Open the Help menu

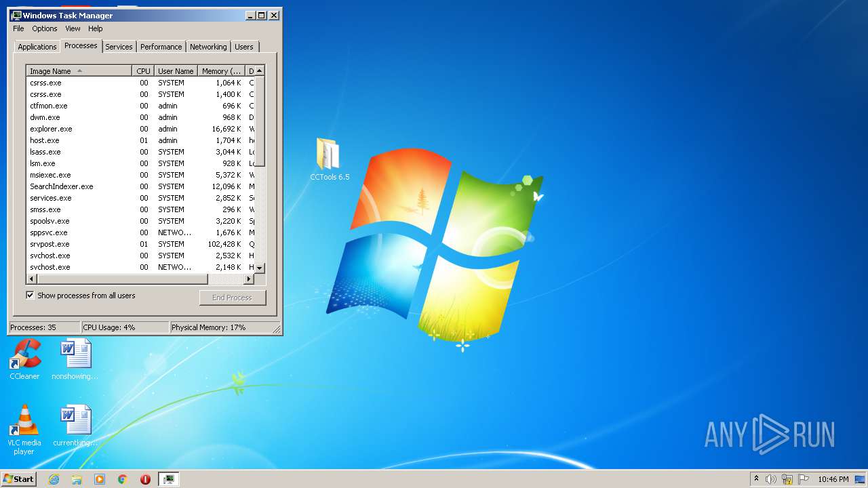coord(96,28)
